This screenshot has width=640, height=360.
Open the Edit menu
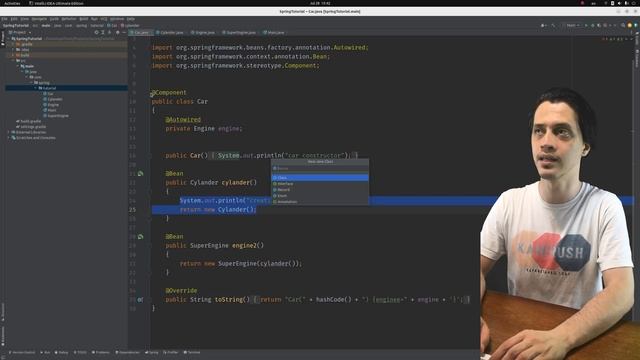tap(14, 19)
